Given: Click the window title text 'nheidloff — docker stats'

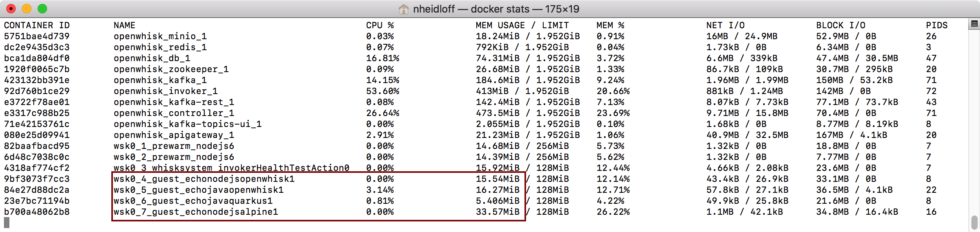Looking at the screenshot, I should [471, 9].
